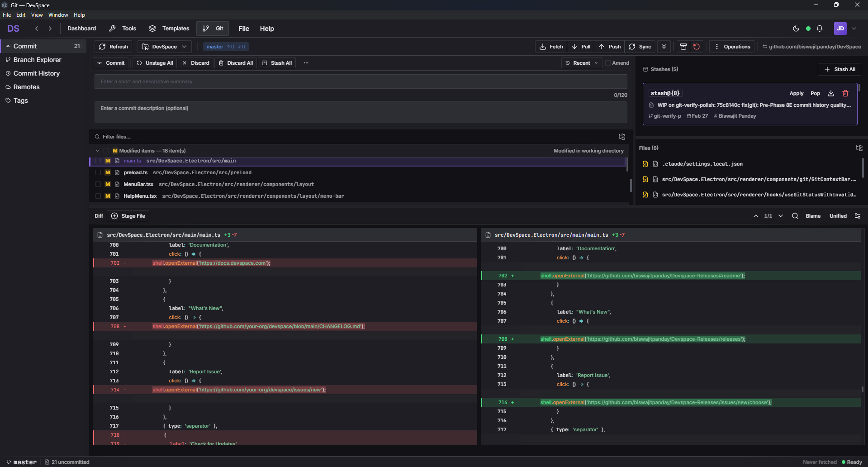Switch to the Templates tab
868x467 pixels.
coord(169,29)
